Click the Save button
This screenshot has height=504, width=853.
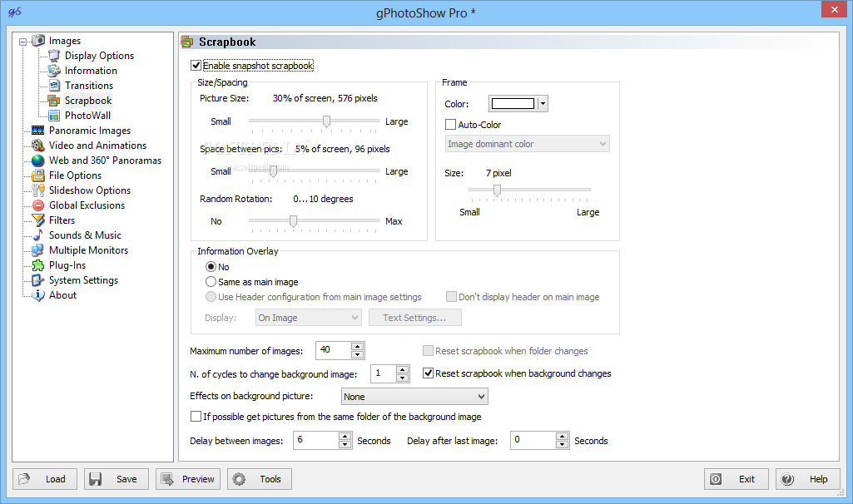[116, 479]
